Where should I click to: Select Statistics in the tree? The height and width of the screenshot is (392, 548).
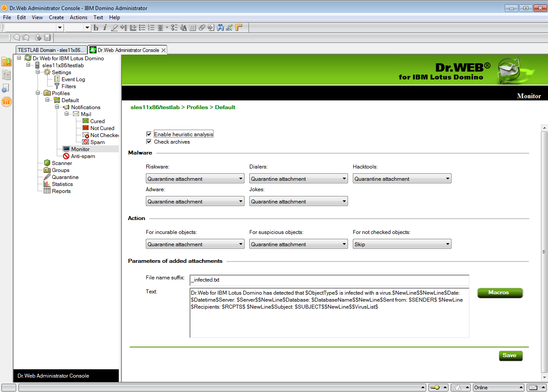click(62, 184)
